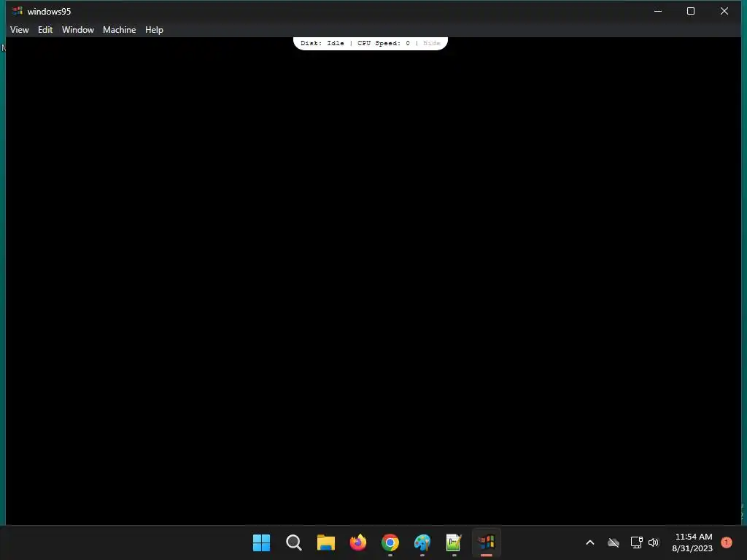
Task: Launch Firefox from the taskbar
Action: coord(358,542)
